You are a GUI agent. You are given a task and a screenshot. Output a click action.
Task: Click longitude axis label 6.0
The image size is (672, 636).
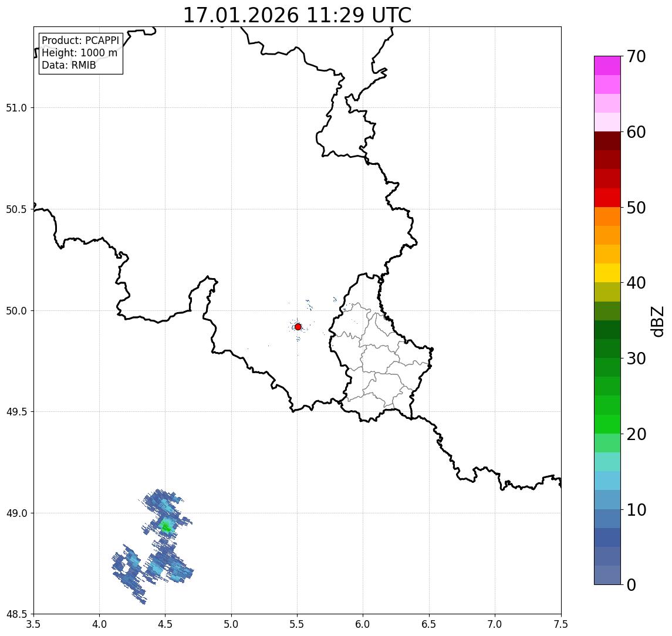point(363,624)
